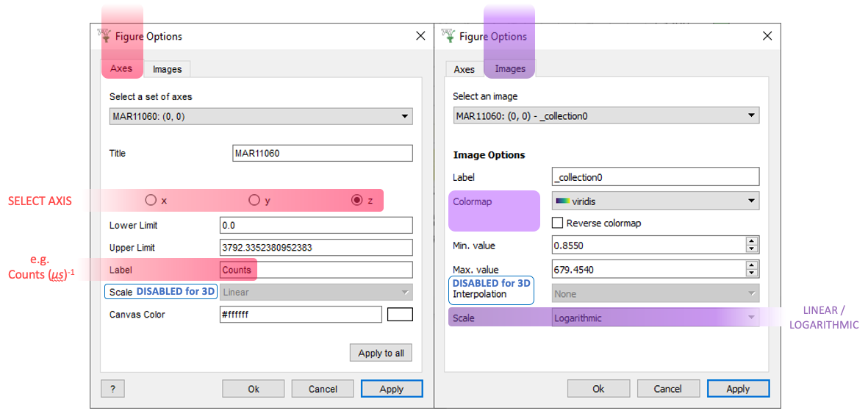Open the 'Select a set of axes' dropdown

pos(261,116)
